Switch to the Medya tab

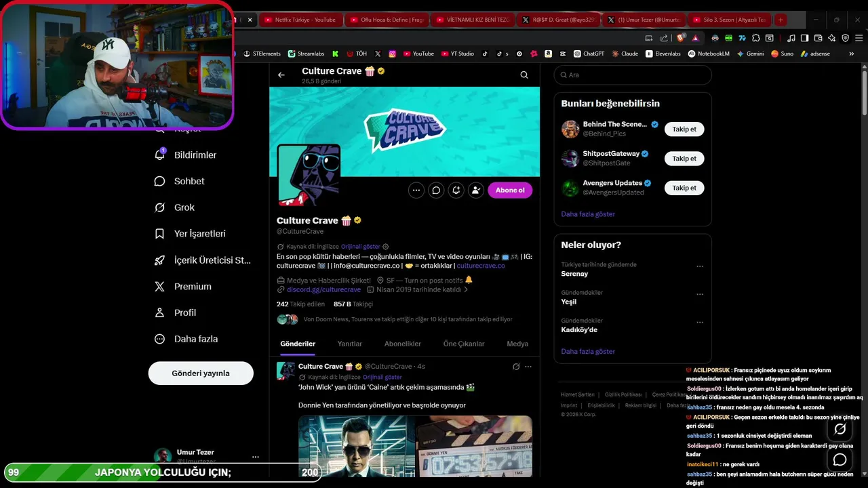click(517, 344)
